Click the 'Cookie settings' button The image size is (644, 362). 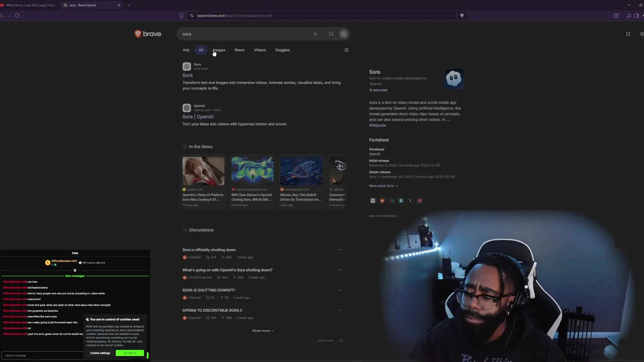pyautogui.click(x=100, y=353)
